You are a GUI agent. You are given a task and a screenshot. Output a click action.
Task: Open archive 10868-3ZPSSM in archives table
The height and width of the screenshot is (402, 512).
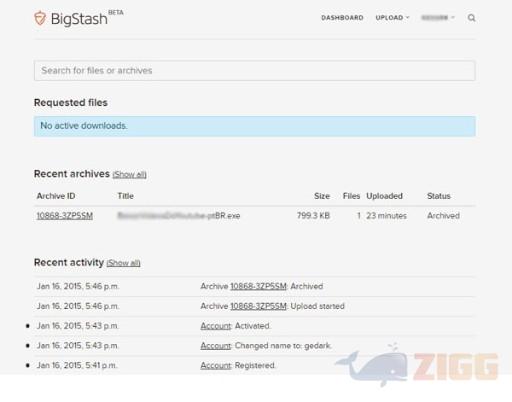click(65, 216)
